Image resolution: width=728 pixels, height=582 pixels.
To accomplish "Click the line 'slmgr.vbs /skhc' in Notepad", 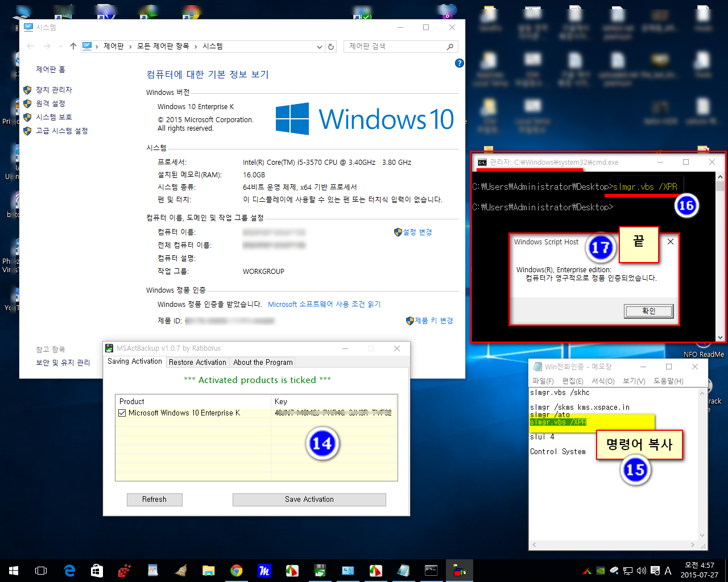I will (x=560, y=393).
